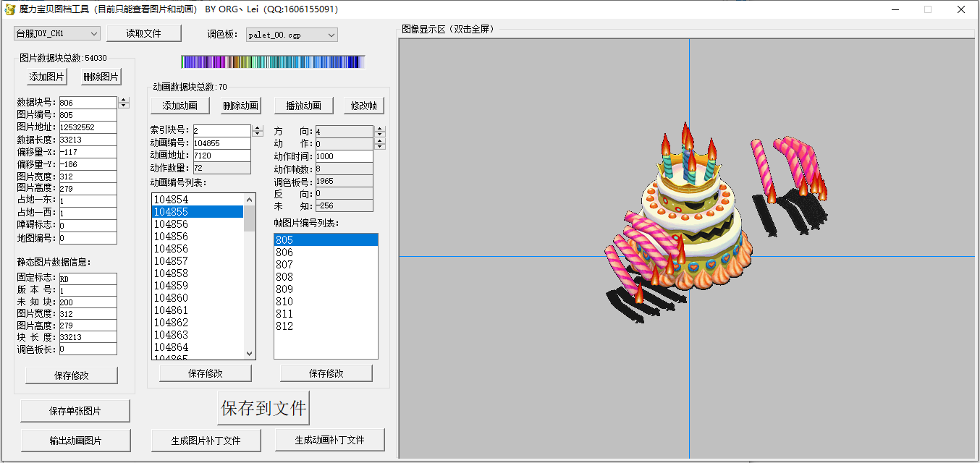The image size is (980, 463).
Task: Click the 删除图片 button
Action: (x=101, y=77)
